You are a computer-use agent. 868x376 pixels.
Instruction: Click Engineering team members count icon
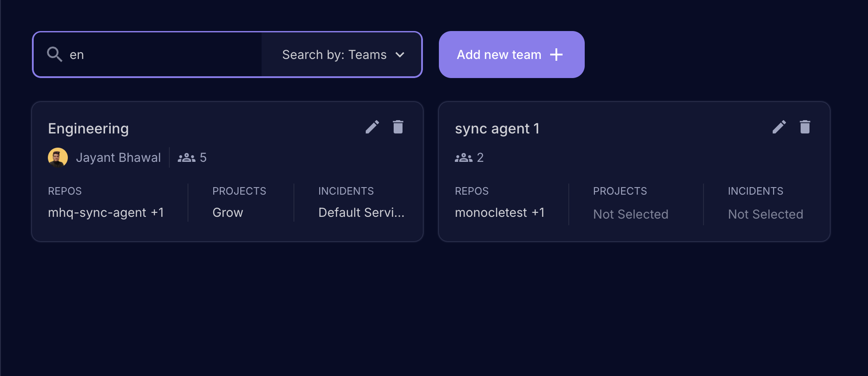coord(186,158)
